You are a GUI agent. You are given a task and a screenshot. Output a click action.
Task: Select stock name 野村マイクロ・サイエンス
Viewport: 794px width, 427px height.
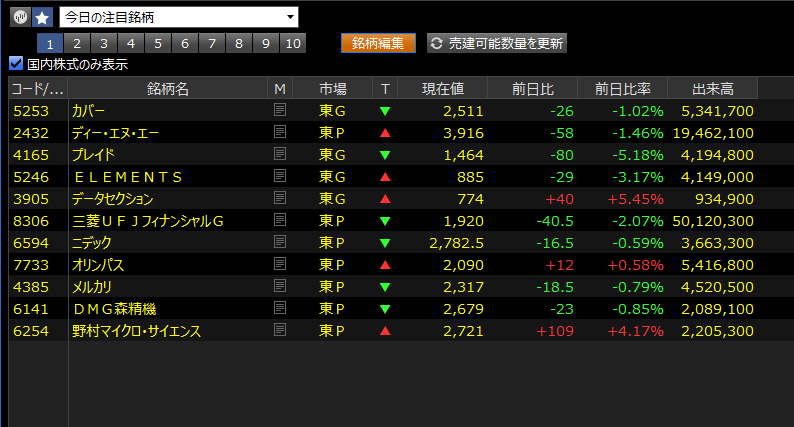pyautogui.click(x=136, y=331)
